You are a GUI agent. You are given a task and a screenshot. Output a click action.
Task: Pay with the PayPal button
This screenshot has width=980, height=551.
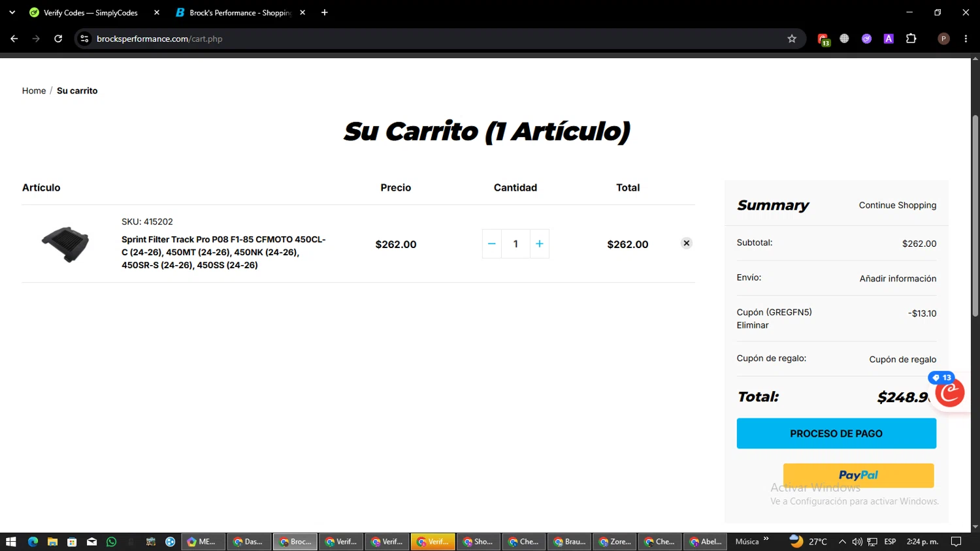(x=858, y=475)
